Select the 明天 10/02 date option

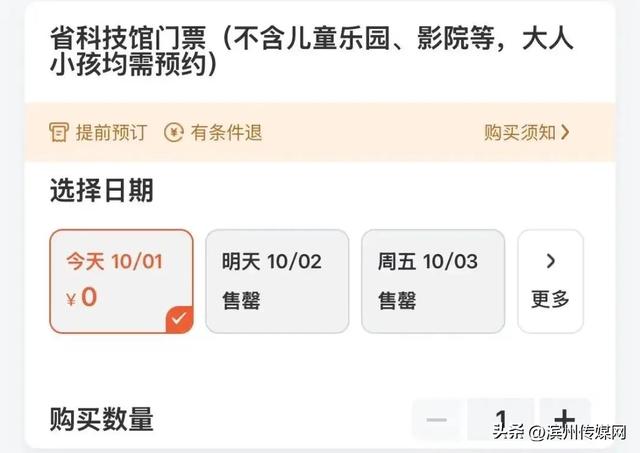[x=277, y=281]
